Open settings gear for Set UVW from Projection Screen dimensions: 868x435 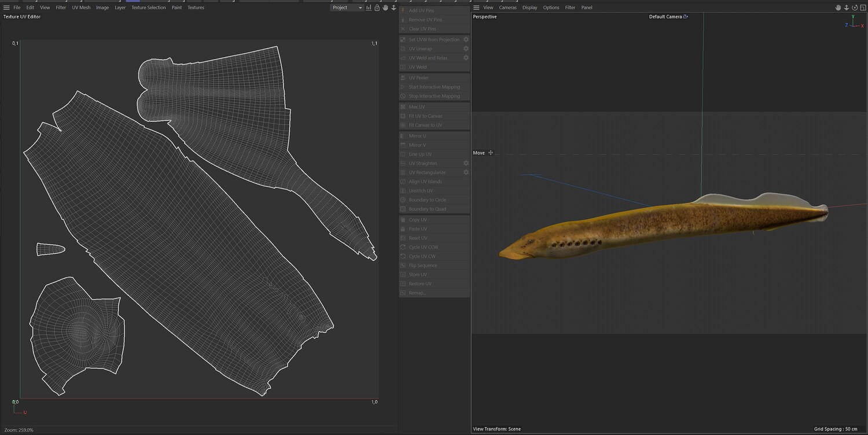[466, 39]
